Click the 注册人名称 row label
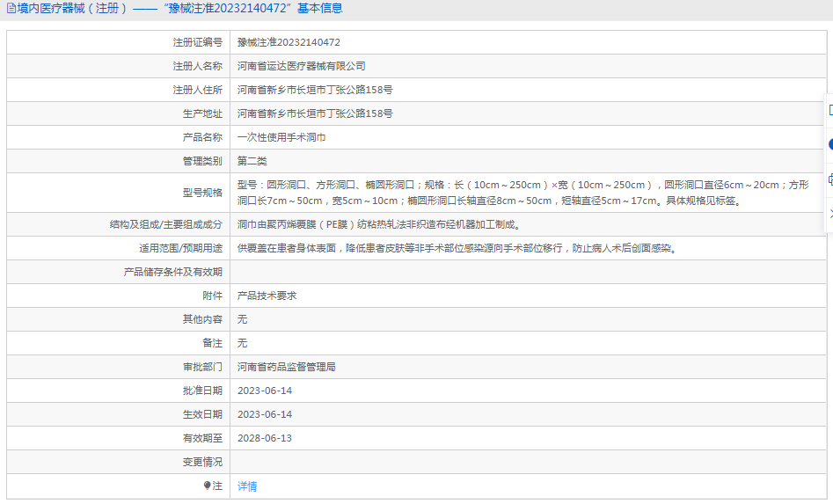The height and width of the screenshot is (504, 833). pyautogui.click(x=198, y=66)
